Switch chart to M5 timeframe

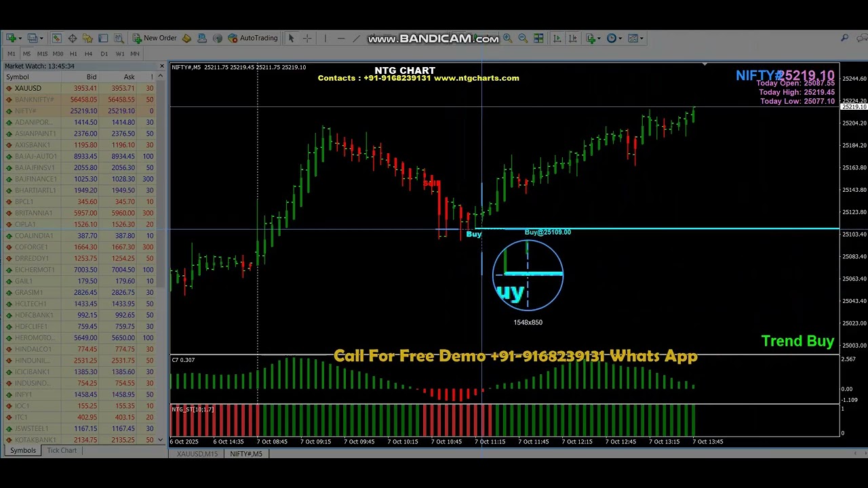(27, 54)
